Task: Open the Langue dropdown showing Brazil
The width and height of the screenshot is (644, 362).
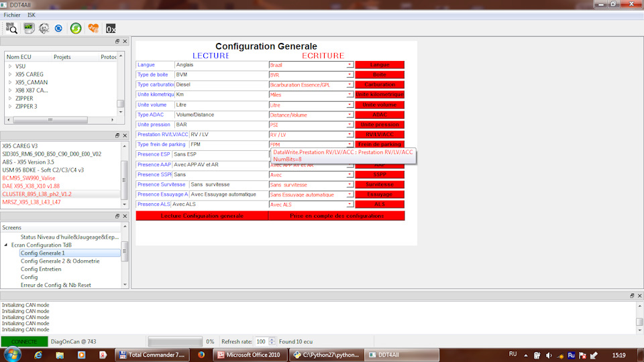Action: click(350, 65)
